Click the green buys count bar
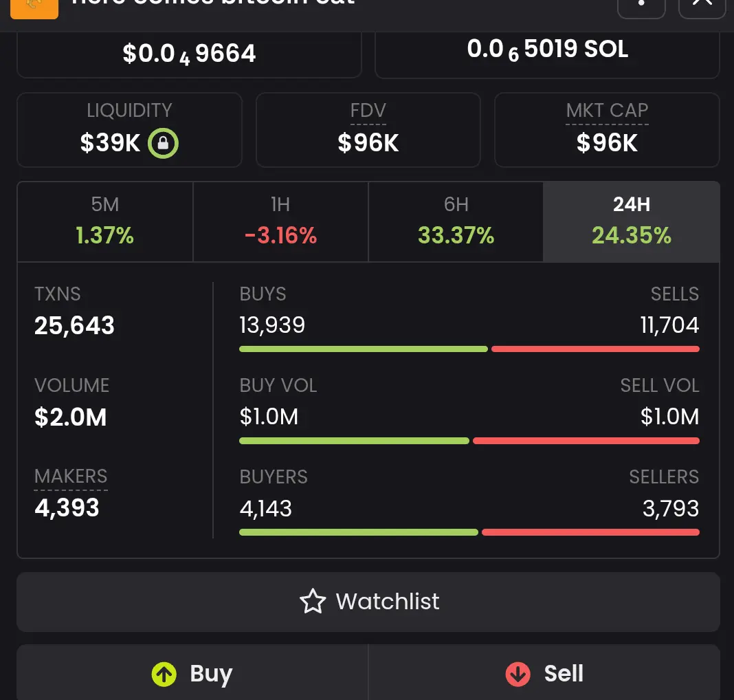734x700 pixels. 364,349
